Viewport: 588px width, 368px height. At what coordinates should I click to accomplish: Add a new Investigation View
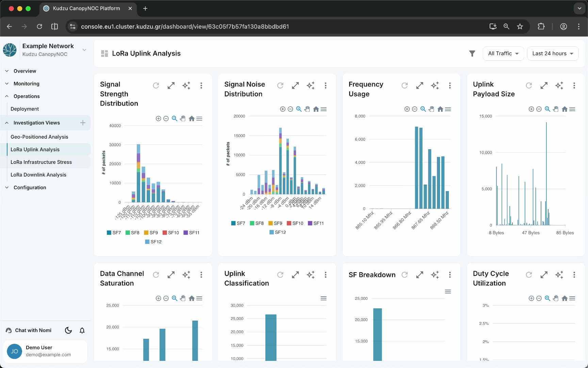83,123
